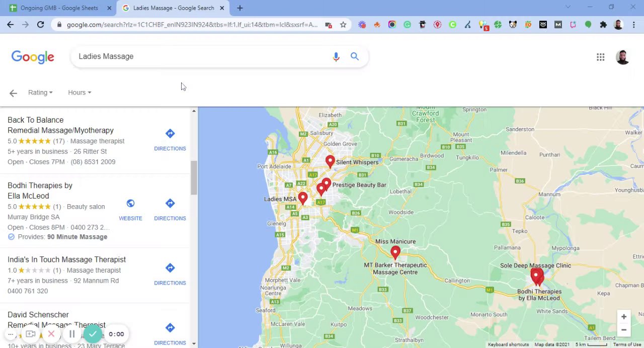
Task: Open the Hours filter dropdown
Action: click(79, 93)
